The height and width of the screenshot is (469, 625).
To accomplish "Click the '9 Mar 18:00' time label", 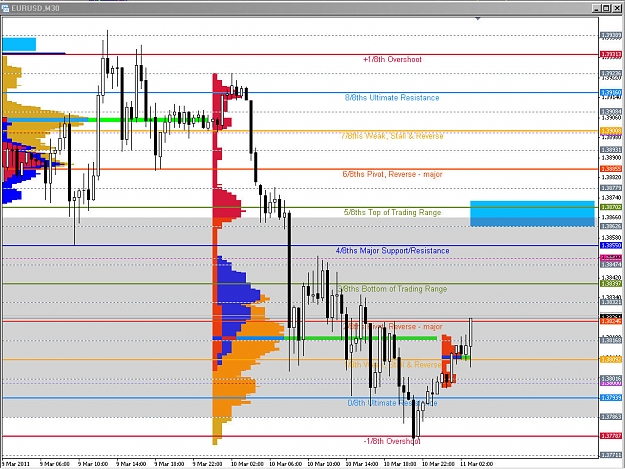I will pos(169,464).
